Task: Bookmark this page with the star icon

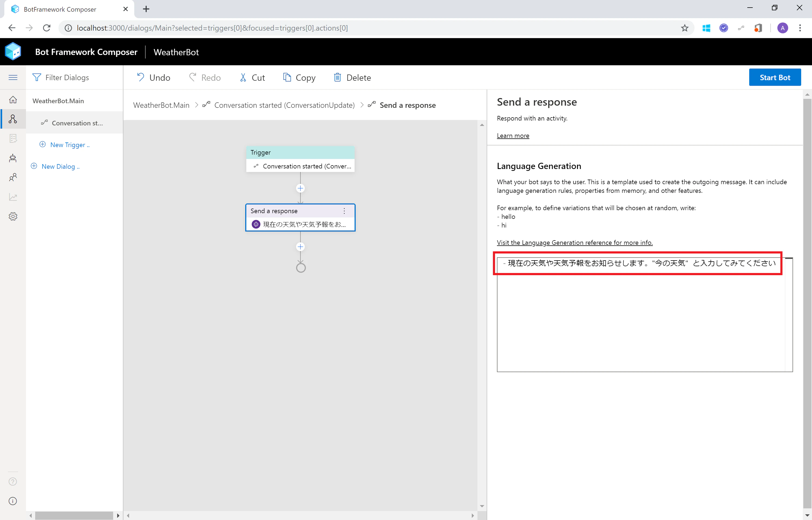Action: [685, 28]
